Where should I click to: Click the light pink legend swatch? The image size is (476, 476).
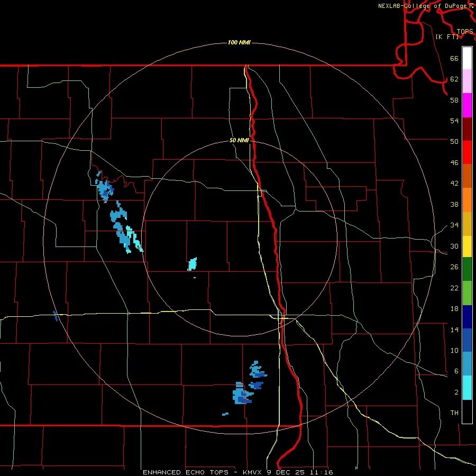[x=467, y=81]
